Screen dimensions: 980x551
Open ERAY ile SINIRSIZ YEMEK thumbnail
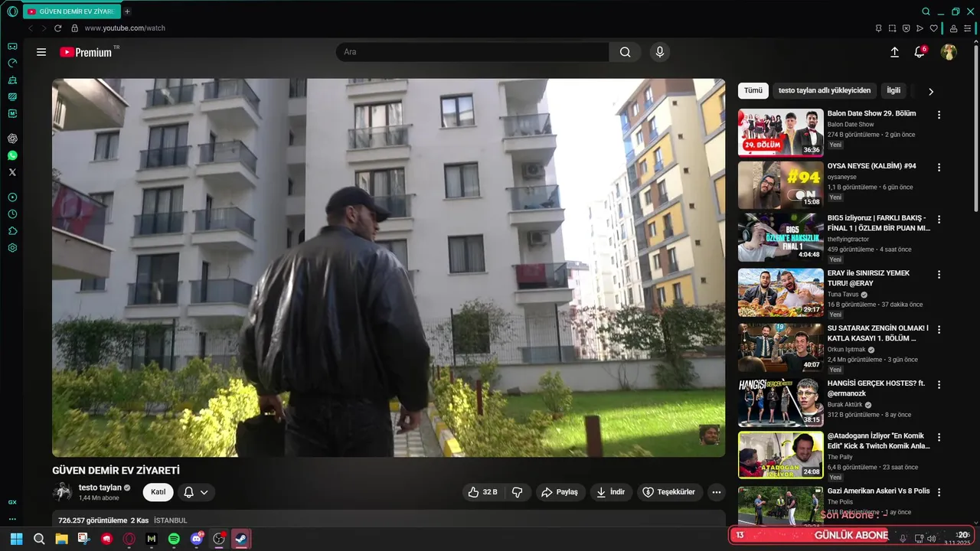[x=781, y=292]
